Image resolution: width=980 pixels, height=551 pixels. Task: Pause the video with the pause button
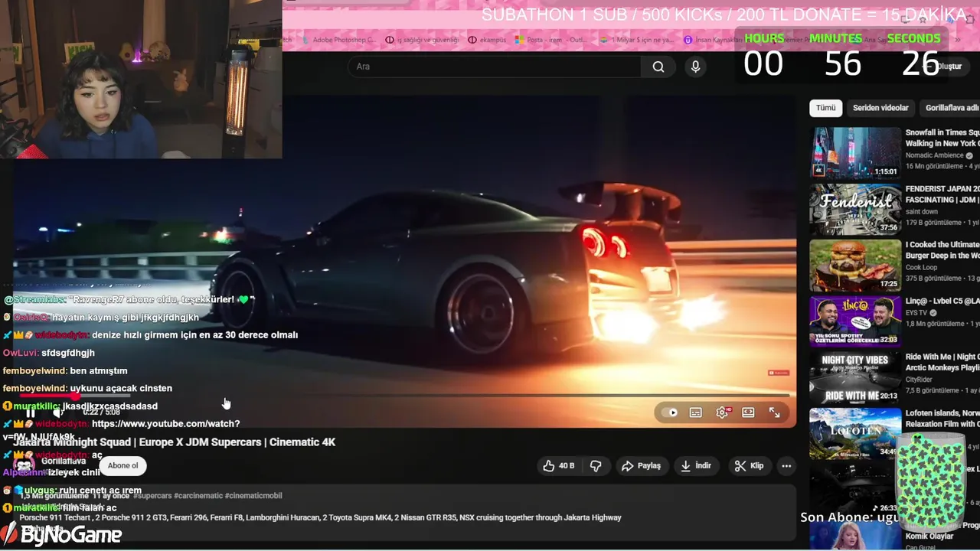pos(31,412)
